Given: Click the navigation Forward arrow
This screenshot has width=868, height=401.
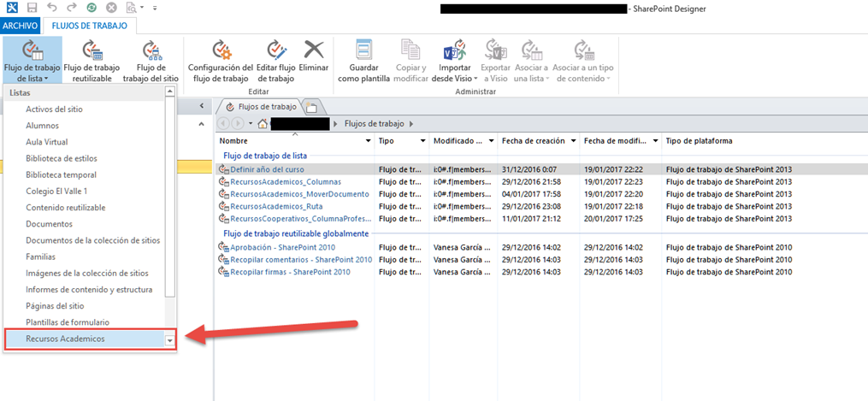Looking at the screenshot, I should pos(238,123).
